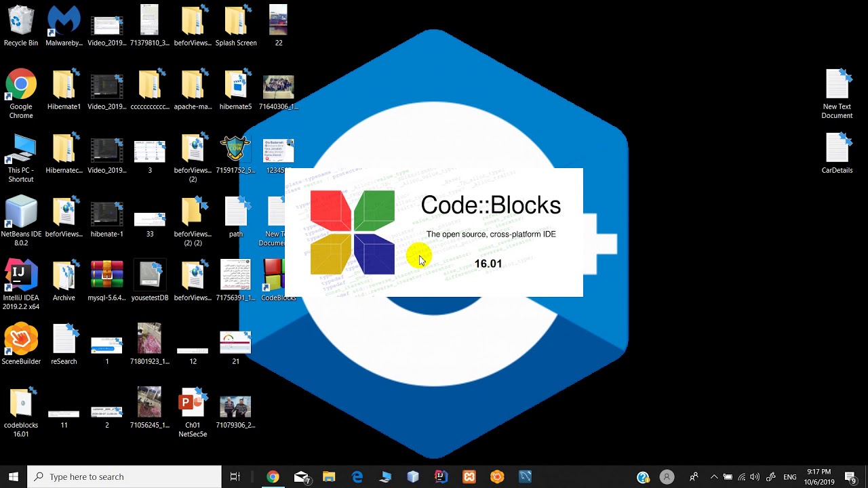This screenshot has height=488, width=868.
Task: Open the Mail app in taskbar
Action: coord(302,476)
